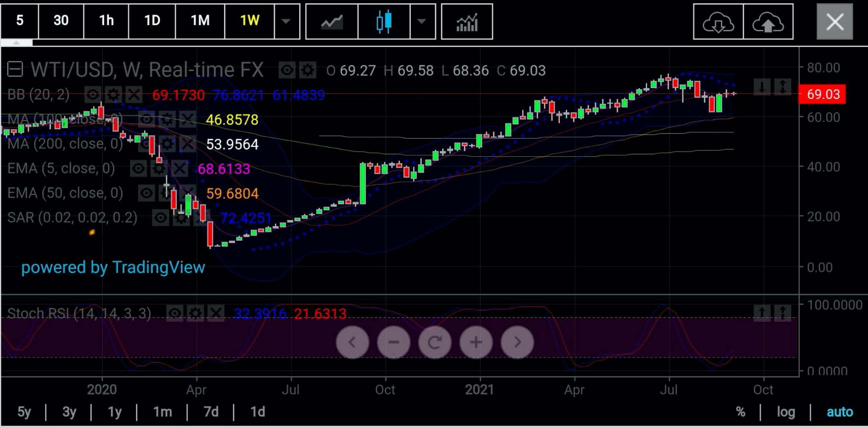Toggle visibility of EMA (50, close, 0)
Image resolution: width=868 pixels, height=427 pixels.
coord(147,194)
